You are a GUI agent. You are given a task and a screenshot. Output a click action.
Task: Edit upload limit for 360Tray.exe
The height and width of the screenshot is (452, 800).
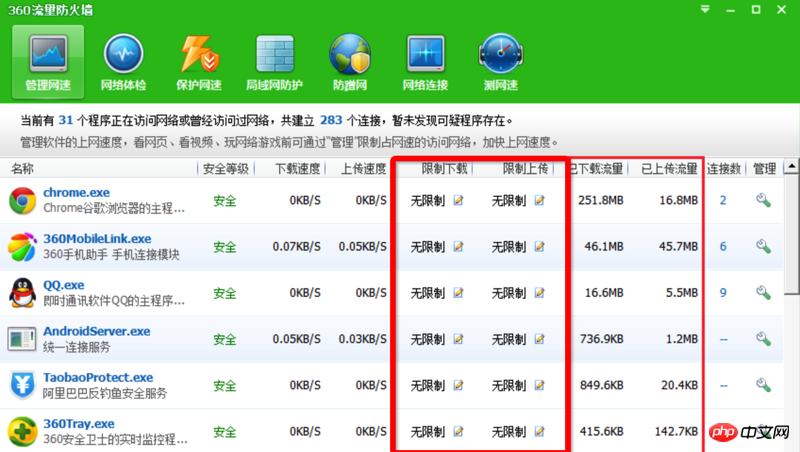tap(539, 432)
